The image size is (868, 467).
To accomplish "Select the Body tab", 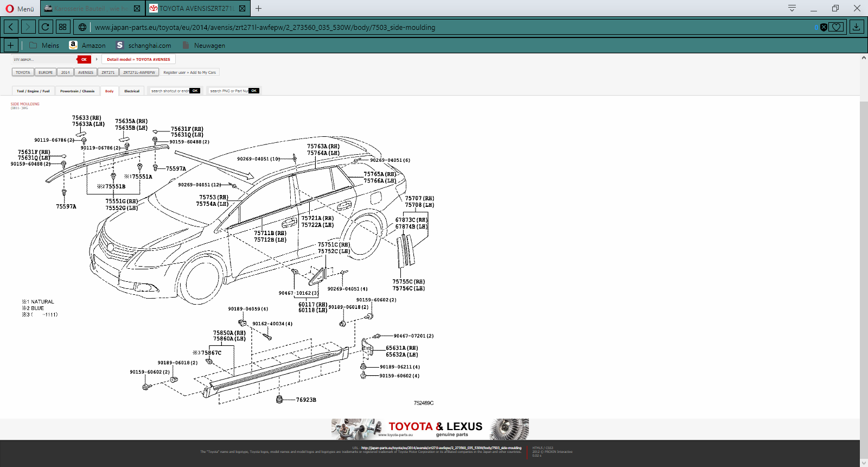I will pos(109,91).
